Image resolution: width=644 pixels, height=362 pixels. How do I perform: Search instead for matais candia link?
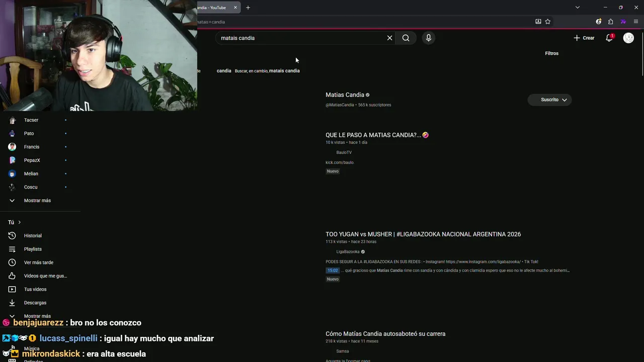[x=284, y=71]
